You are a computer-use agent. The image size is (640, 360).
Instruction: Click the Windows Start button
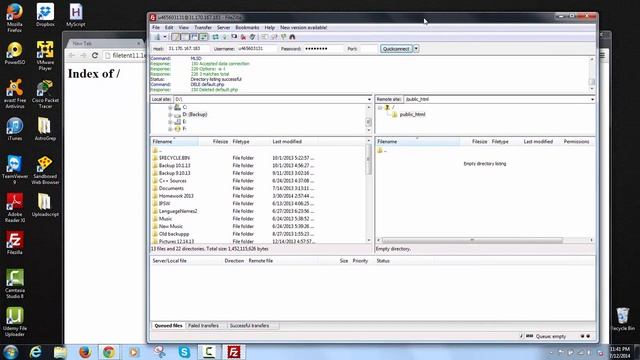(11, 352)
